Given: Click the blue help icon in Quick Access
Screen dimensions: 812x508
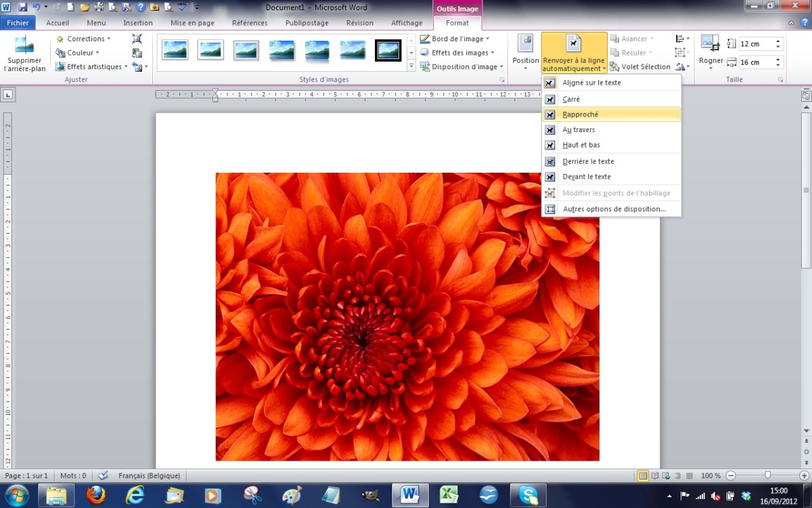Looking at the screenshot, I should pyautogui.click(x=141, y=7).
